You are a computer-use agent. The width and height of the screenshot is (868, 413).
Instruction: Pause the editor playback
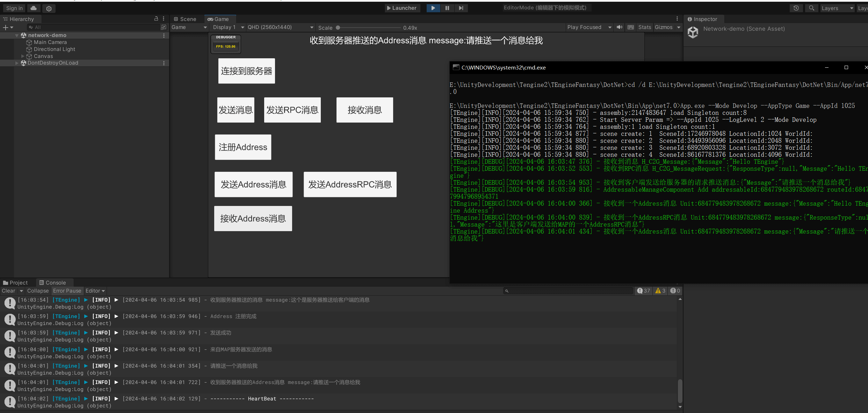[x=447, y=8]
